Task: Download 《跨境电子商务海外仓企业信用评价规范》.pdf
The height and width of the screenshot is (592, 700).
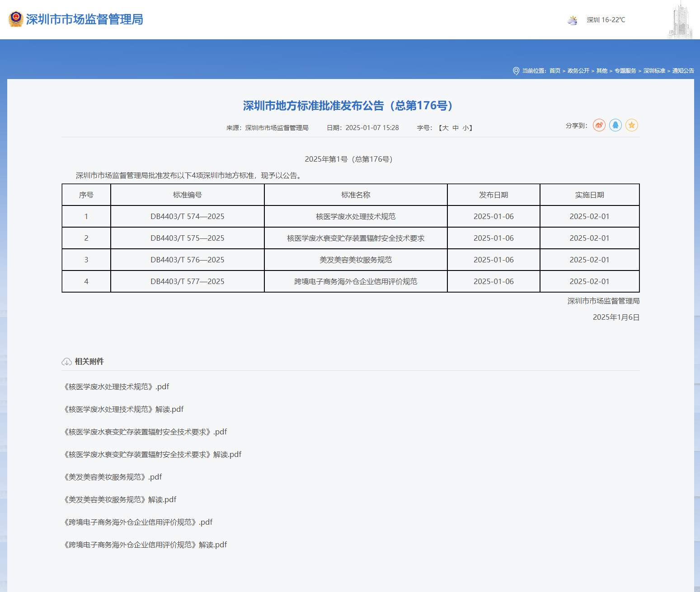Action: pyautogui.click(x=137, y=522)
